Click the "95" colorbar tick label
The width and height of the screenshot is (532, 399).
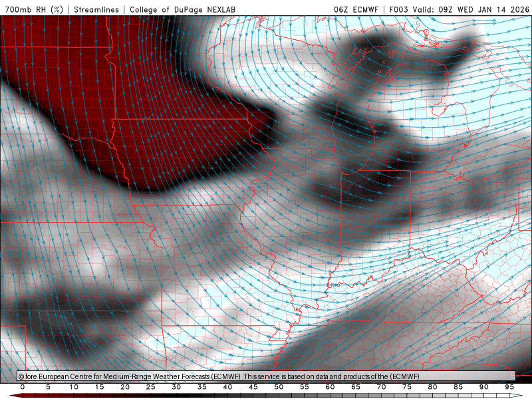point(509,387)
